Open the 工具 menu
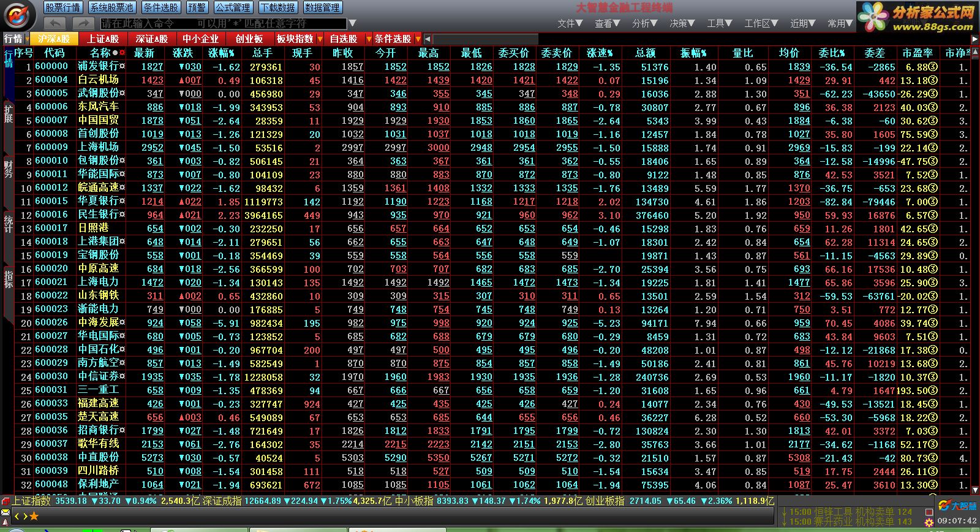Image resolution: width=980 pixels, height=532 pixels. pyautogui.click(x=719, y=23)
